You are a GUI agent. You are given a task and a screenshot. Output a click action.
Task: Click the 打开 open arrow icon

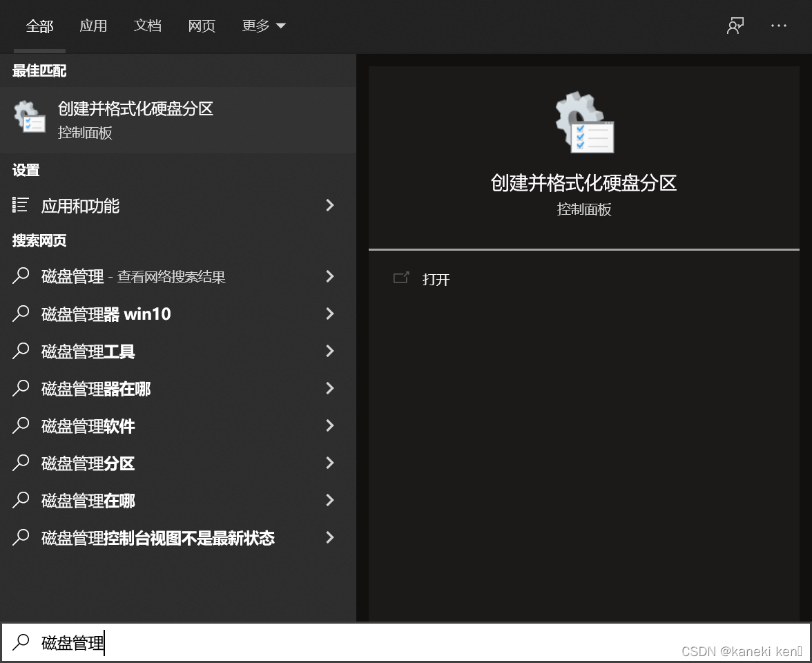coord(401,278)
